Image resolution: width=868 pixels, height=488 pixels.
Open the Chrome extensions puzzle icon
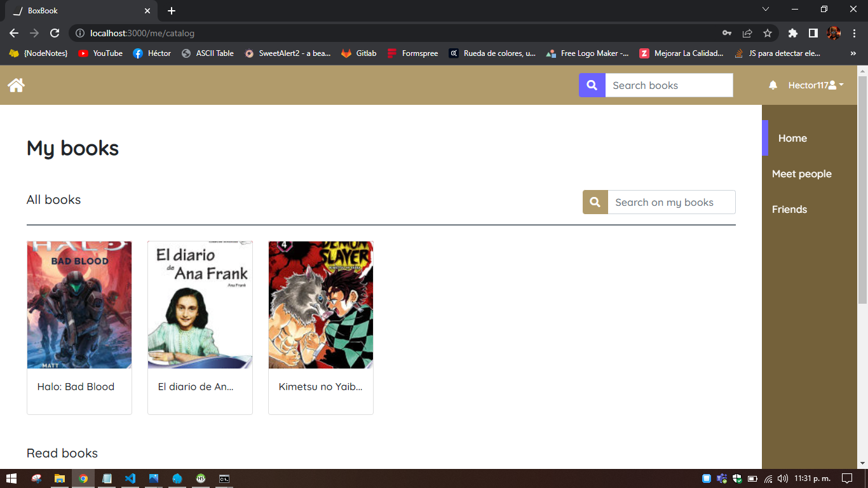[792, 33]
